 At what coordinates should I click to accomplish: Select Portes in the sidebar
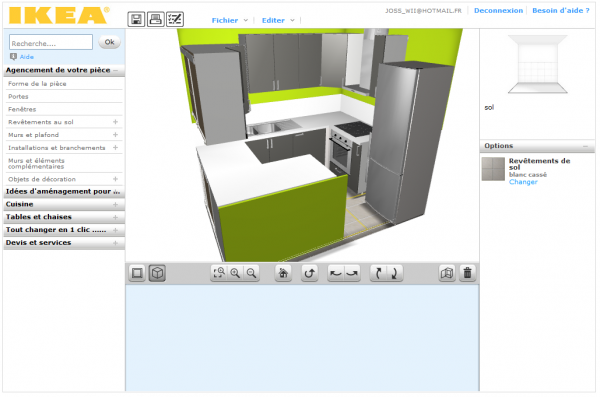(18, 96)
